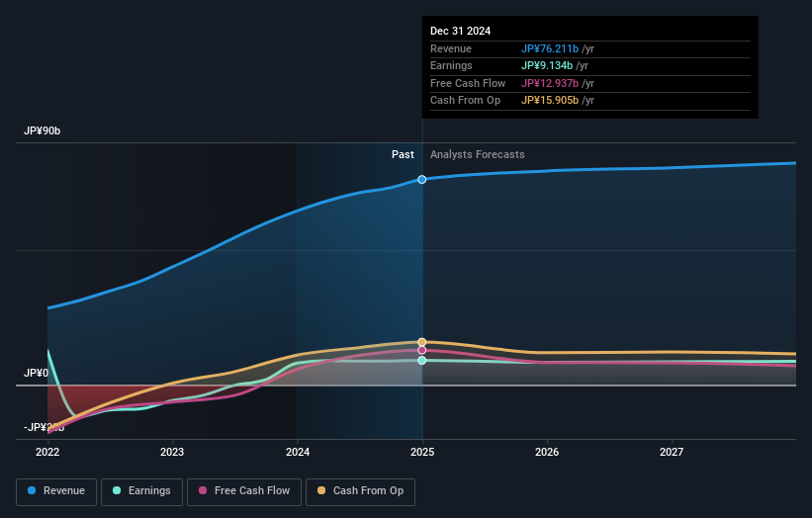Image resolution: width=812 pixels, height=518 pixels.
Task: Click the JP¥9.134b earnings value
Action: (x=547, y=65)
